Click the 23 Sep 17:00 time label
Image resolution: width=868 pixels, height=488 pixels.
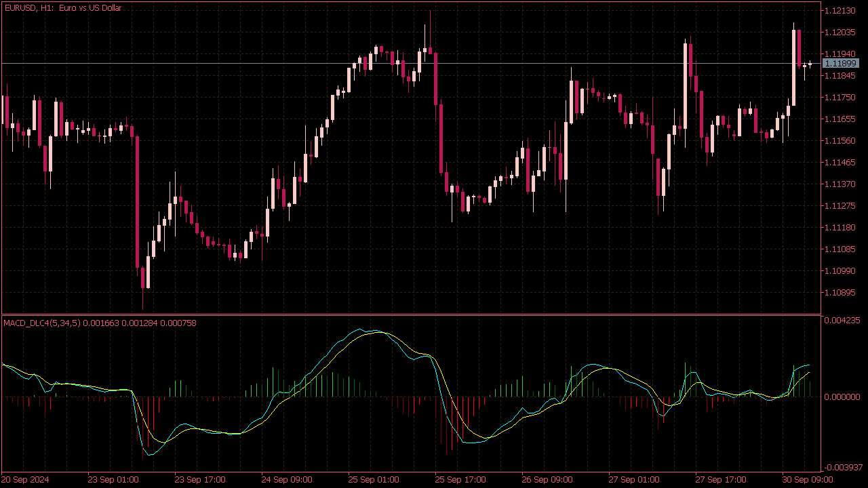coord(200,480)
